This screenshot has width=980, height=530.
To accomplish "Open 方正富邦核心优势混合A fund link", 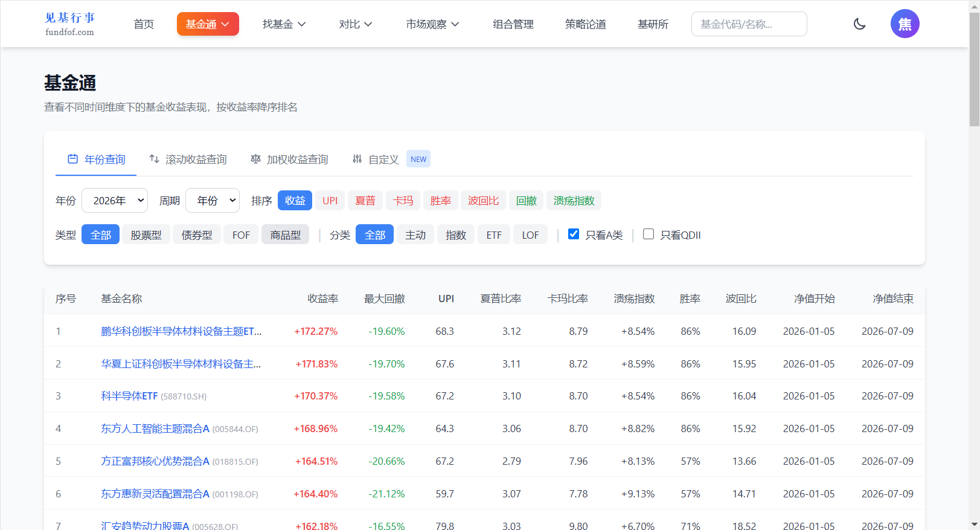I will [x=155, y=461].
